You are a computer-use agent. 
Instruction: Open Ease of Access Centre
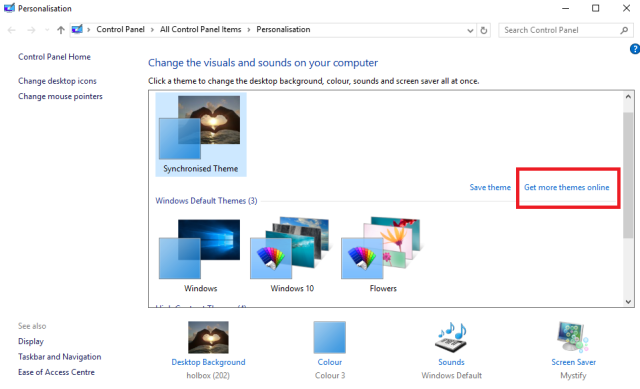pyautogui.click(x=56, y=372)
